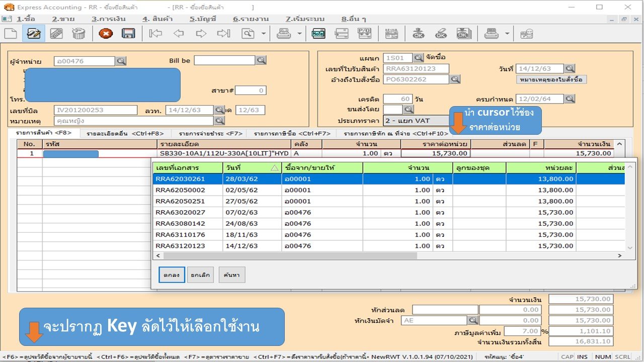Click the red cancel icon in toolbar
The image size is (644, 362).
[106, 34]
